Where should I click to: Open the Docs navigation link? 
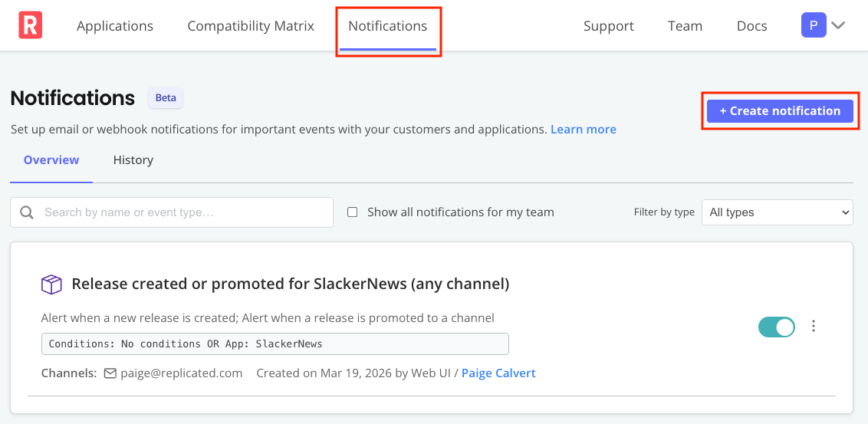point(751,26)
